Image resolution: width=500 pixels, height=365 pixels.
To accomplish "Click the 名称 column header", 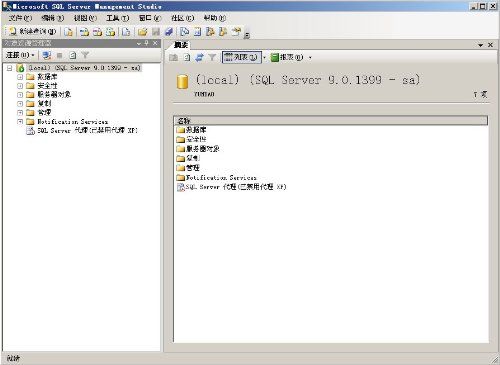I will pyautogui.click(x=331, y=121).
